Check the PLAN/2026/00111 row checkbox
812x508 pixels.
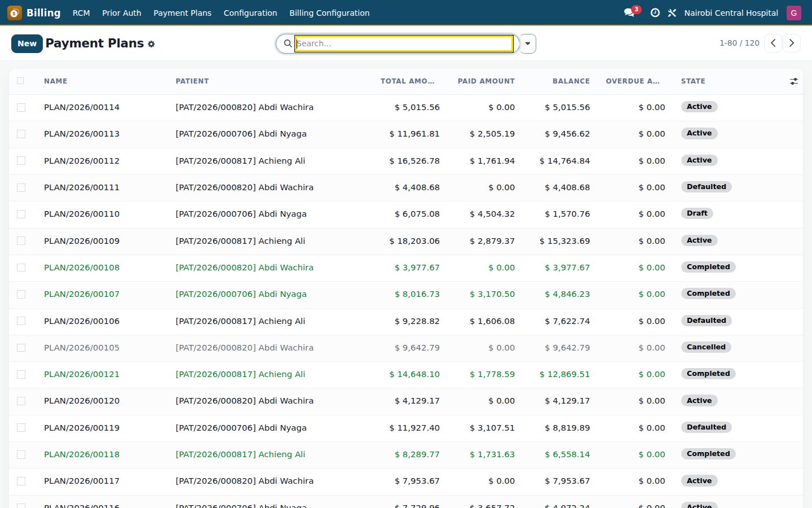pos(21,187)
